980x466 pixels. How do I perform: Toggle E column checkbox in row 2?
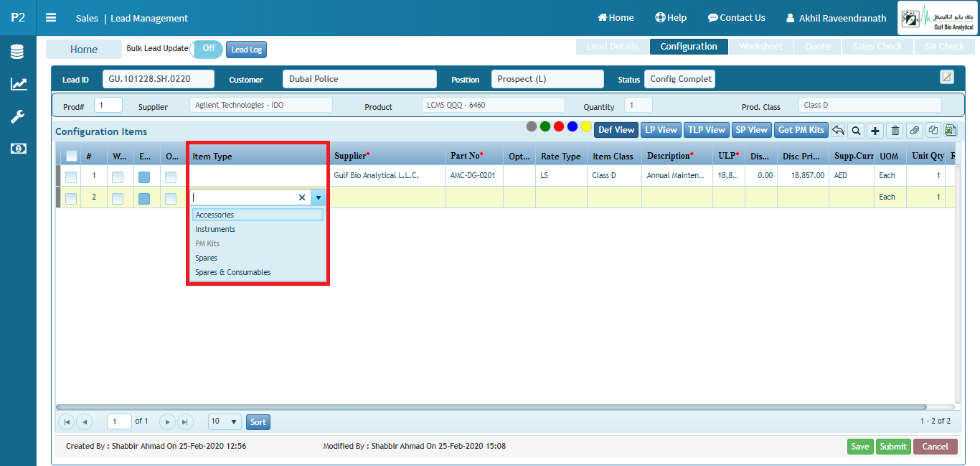click(x=144, y=199)
